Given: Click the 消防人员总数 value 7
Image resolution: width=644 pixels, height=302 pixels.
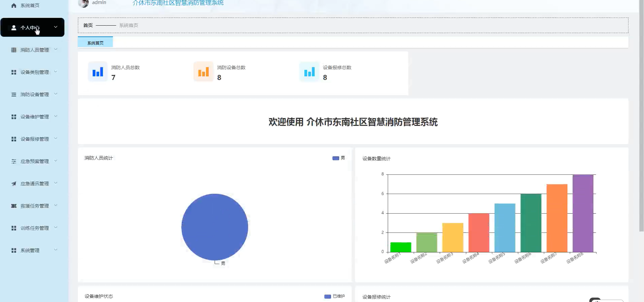Looking at the screenshot, I should pos(113,78).
